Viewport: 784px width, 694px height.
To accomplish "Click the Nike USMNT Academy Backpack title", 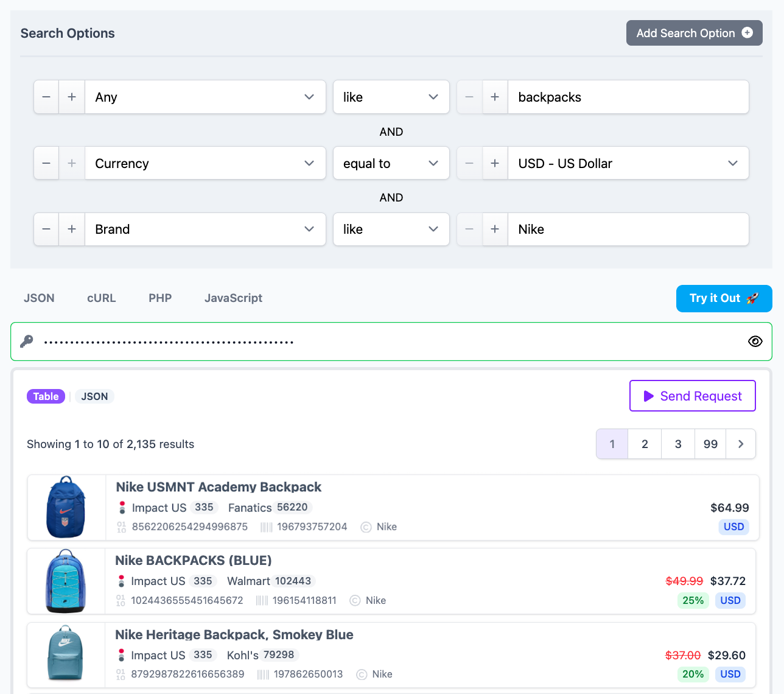I will coord(219,487).
